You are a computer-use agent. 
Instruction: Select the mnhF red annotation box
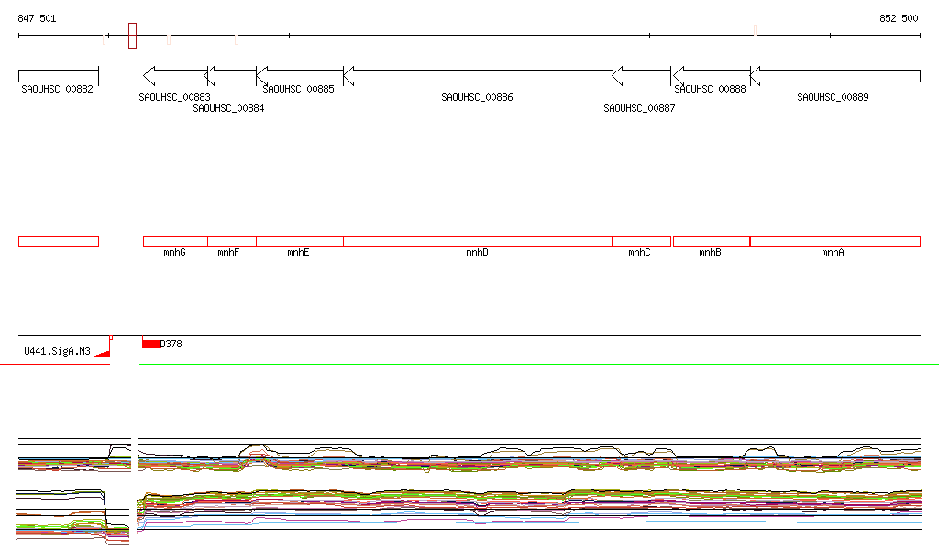[231, 241]
